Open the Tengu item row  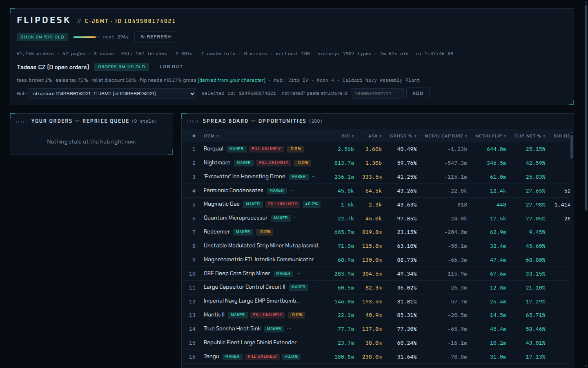click(376, 357)
